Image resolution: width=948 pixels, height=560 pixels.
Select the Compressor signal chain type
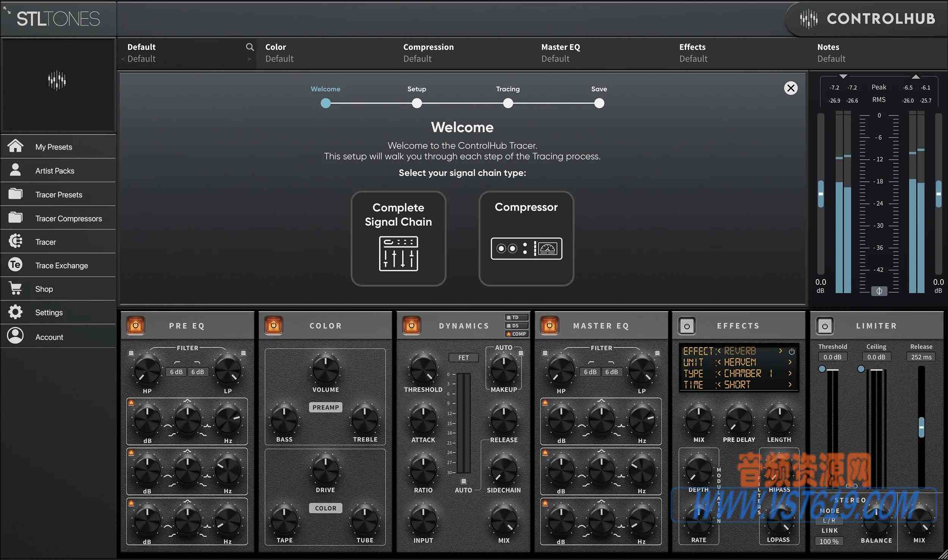pos(526,239)
